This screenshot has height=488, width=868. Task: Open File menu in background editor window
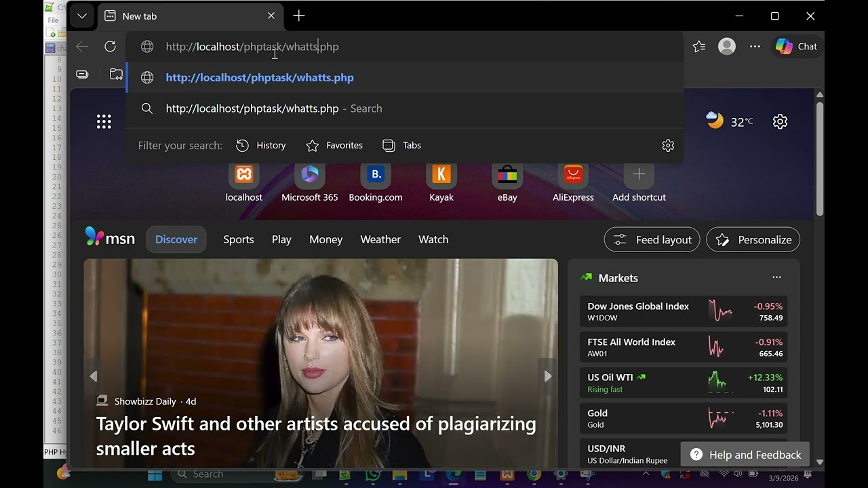point(52,20)
